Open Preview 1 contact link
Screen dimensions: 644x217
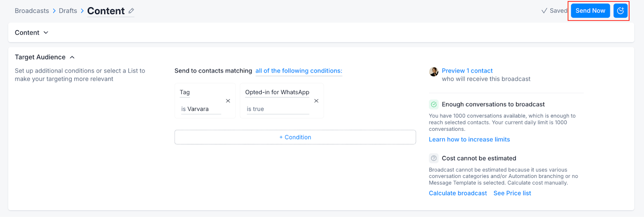(x=467, y=71)
